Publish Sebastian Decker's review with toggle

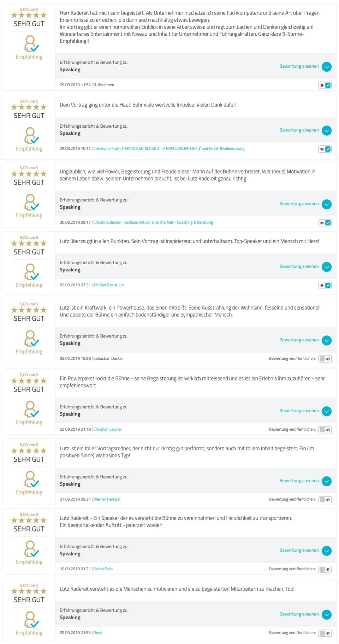click(x=325, y=359)
